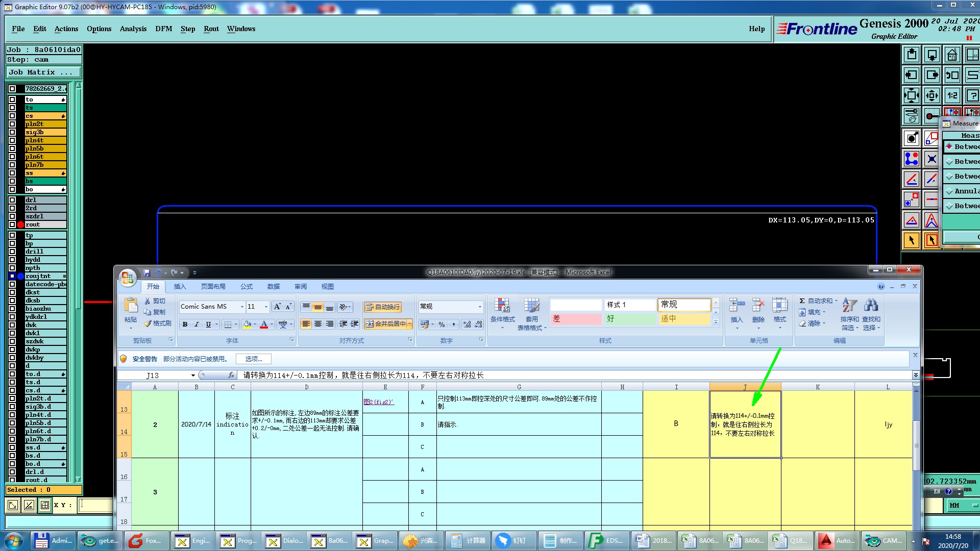Open the font name dropdown (Comic Sans MS)
The image size is (980, 551).
tap(242, 307)
